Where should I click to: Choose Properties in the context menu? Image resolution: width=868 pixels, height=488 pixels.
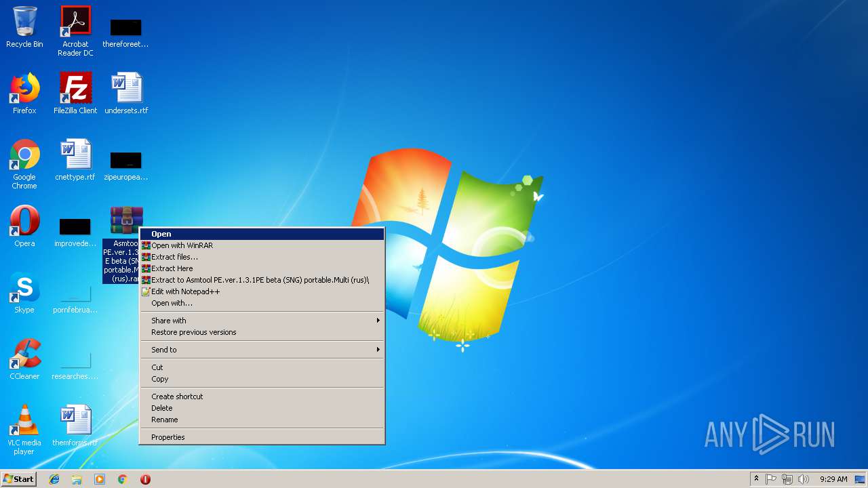point(262,437)
